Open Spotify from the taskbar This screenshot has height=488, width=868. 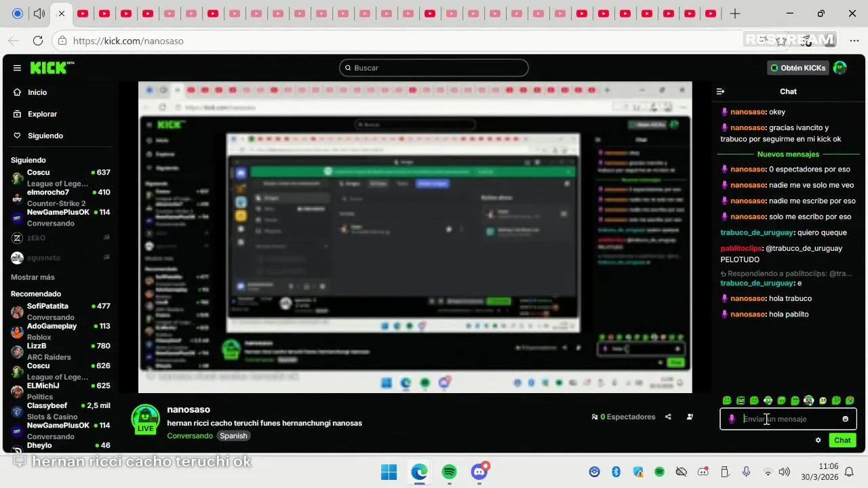click(x=449, y=472)
